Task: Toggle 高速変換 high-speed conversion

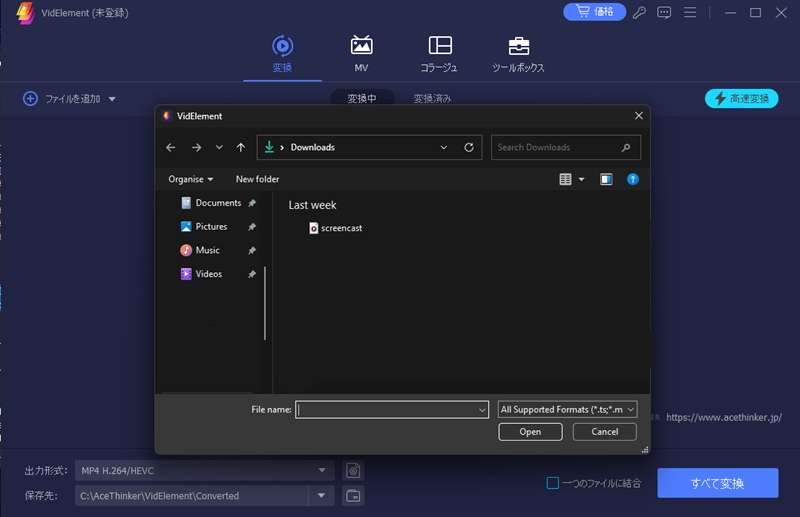Action: click(741, 99)
